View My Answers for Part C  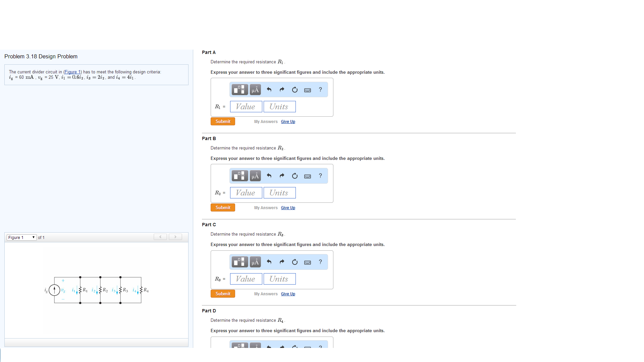click(266, 294)
